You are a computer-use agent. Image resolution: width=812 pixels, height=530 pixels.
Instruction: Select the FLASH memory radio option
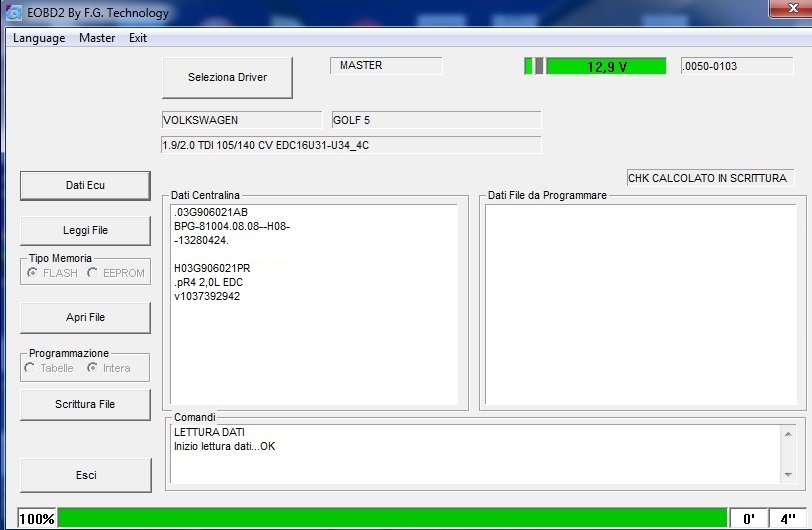pos(33,273)
